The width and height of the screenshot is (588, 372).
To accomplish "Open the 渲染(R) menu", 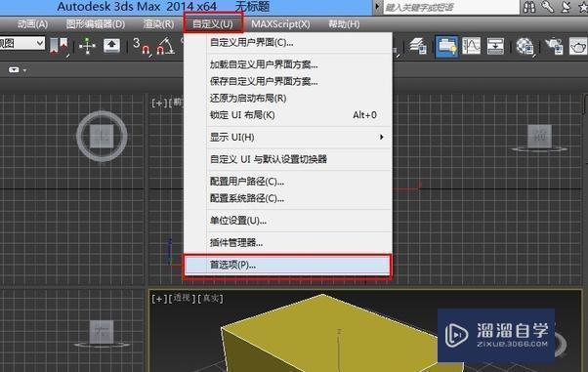I will tap(158, 24).
